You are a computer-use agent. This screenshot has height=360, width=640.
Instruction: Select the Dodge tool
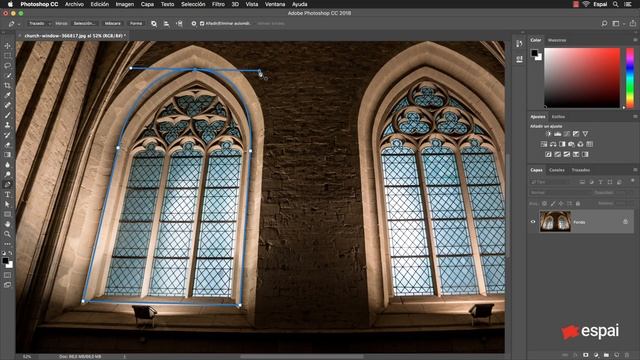[7, 174]
